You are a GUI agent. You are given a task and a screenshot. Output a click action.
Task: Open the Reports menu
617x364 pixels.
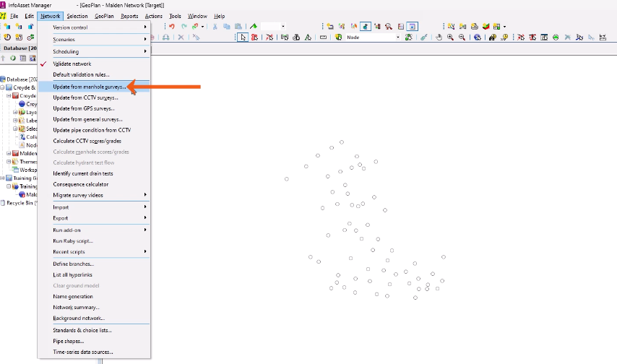129,16
